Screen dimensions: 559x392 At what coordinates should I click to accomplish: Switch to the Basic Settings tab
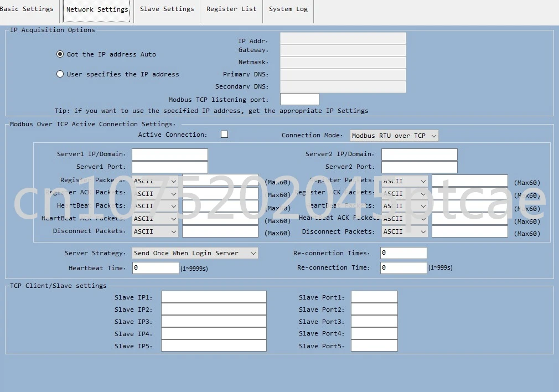28,9
